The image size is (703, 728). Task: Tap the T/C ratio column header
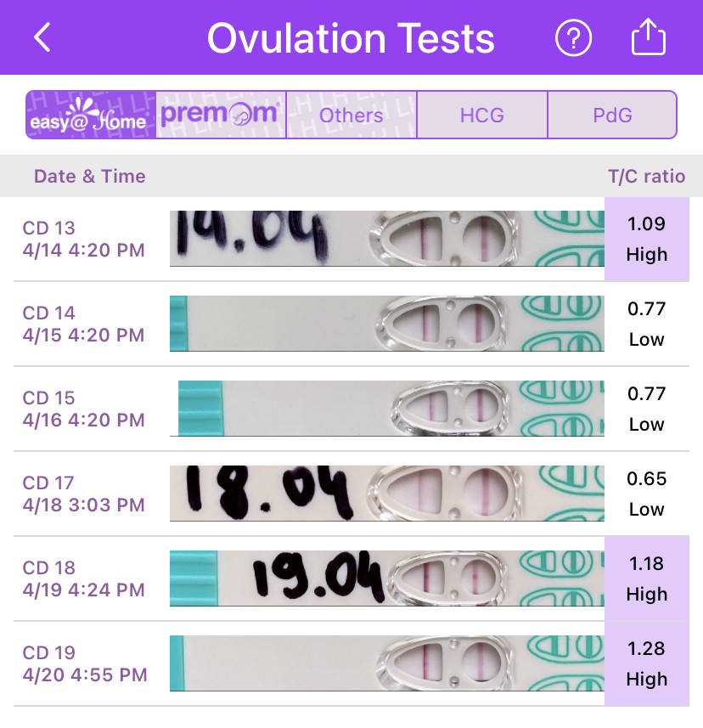646,177
